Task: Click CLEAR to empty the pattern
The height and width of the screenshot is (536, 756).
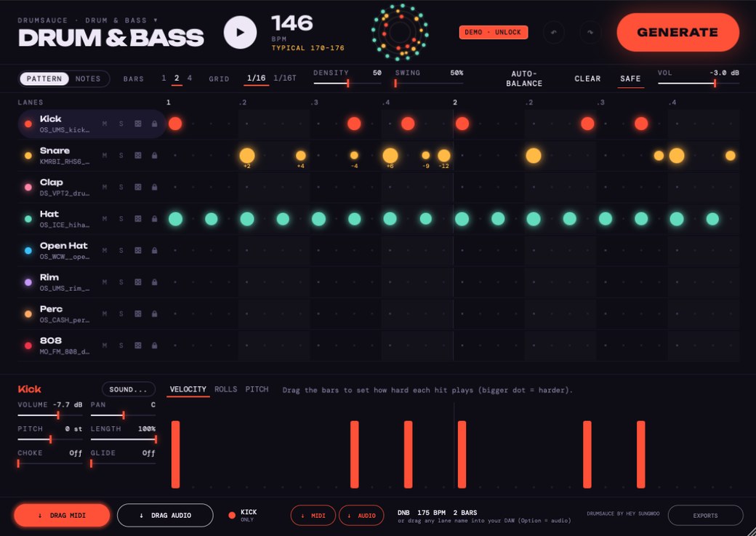Action: [587, 79]
